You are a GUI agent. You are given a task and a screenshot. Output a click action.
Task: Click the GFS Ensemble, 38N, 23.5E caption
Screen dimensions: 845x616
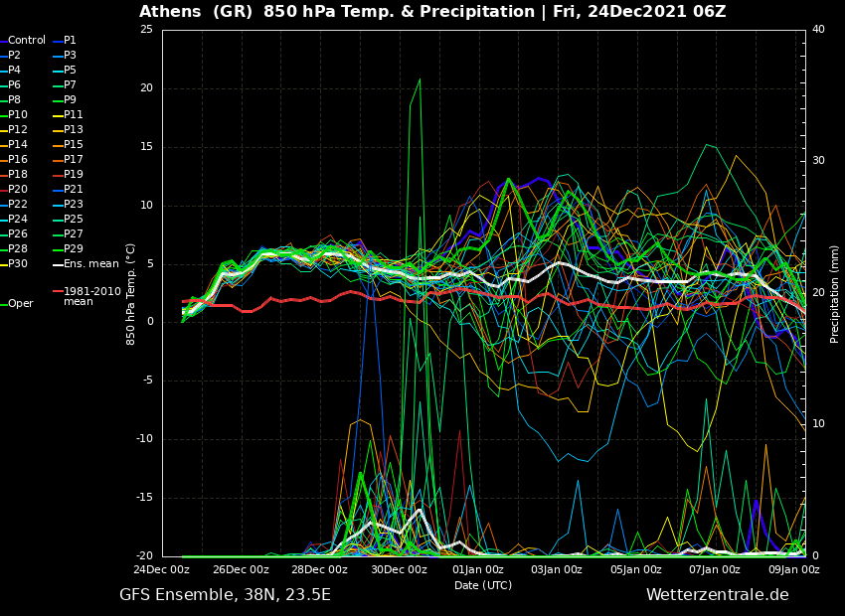click(x=225, y=595)
